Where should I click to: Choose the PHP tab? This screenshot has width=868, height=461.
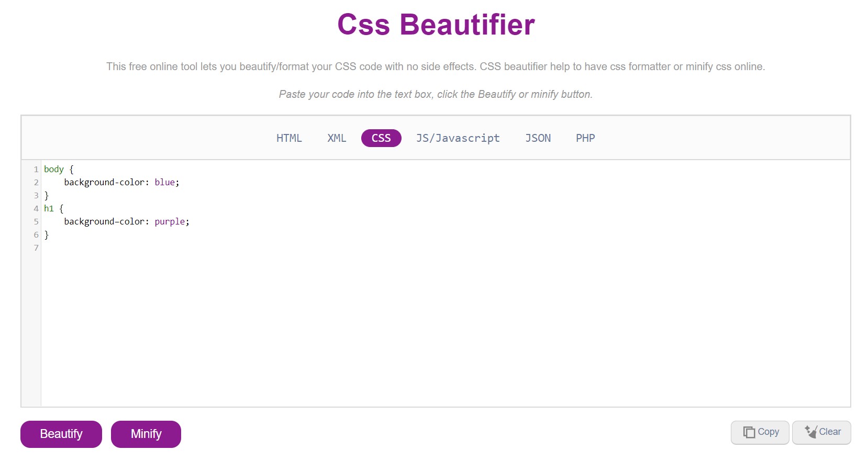(x=585, y=138)
